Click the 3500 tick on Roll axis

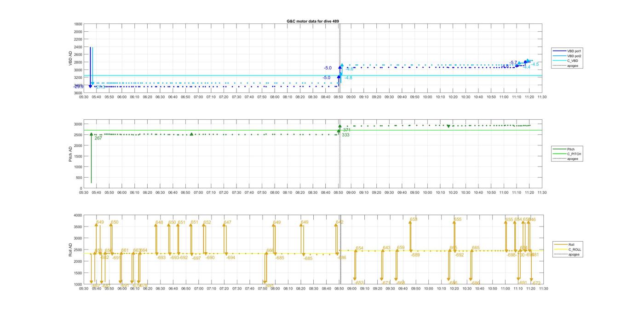[x=78, y=226]
